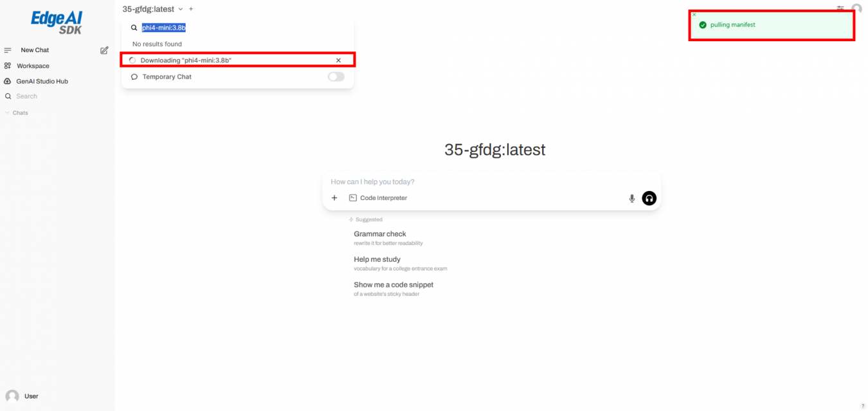Toggle the sidebar hamburger icon
Viewport: 868px width, 411px height.
click(8, 50)
